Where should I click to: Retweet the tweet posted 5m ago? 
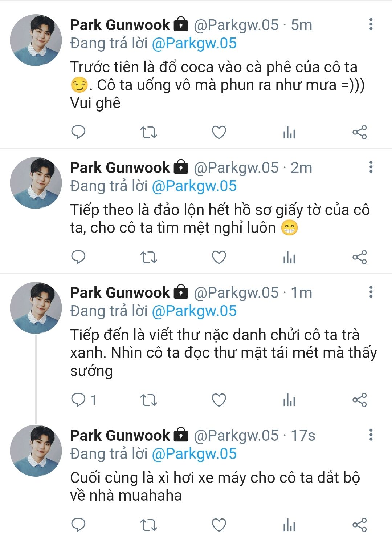148,132
